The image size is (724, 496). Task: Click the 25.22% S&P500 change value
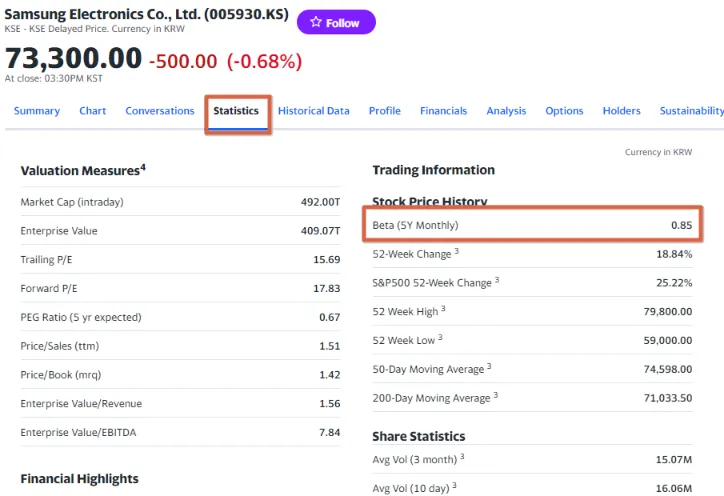(x=674, y=283)
